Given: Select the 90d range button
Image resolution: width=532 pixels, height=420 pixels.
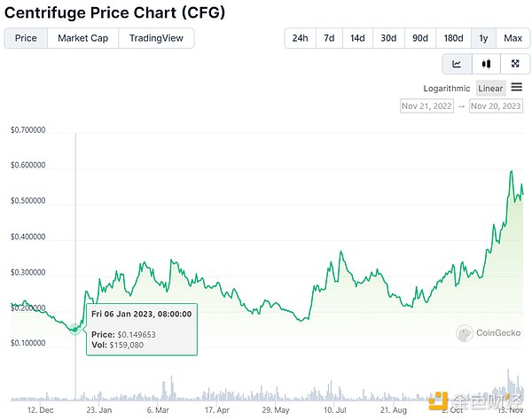Looking at the screenshot, I should (419, 38).
